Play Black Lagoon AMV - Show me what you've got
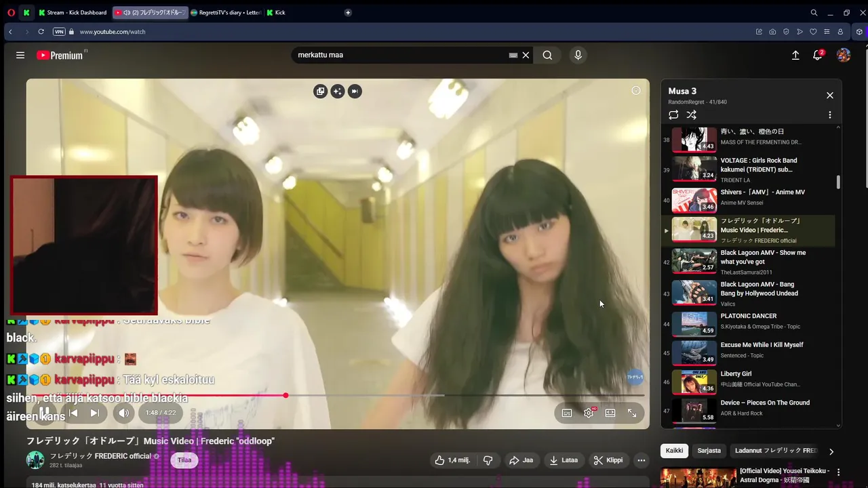Image resolution: width=868 pixels, height=488 pixels. tap(749, 262)
